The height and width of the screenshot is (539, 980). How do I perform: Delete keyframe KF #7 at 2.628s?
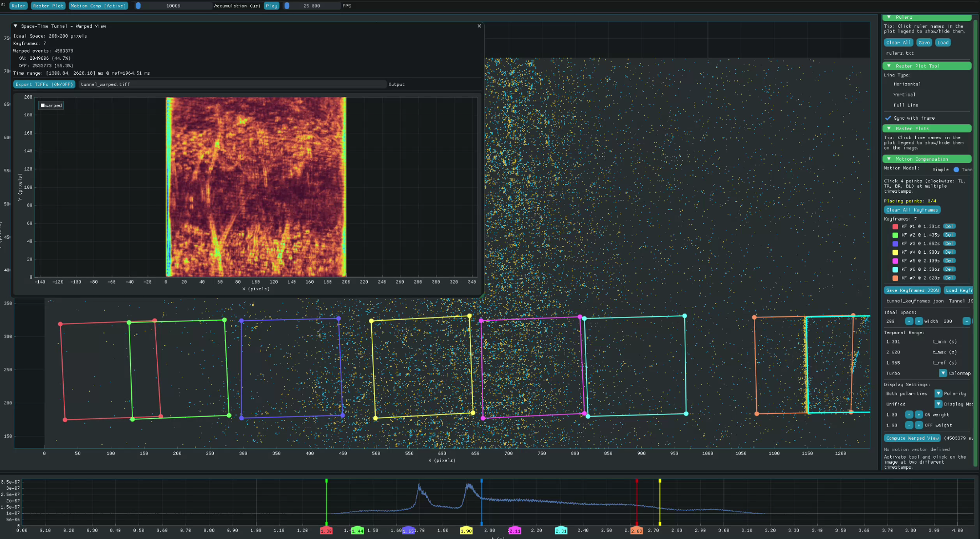coord(949,278)
